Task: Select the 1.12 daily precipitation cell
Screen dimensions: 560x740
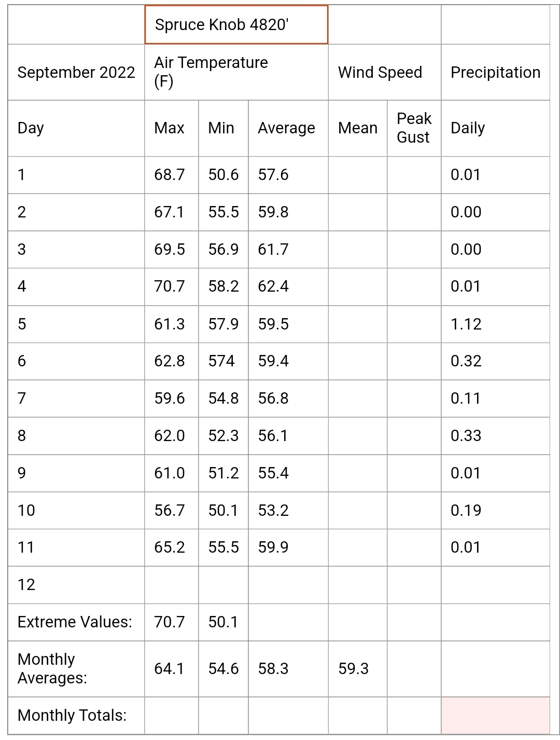Action: (495, 324)
